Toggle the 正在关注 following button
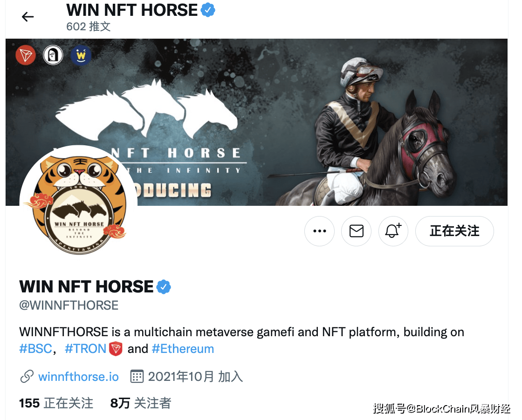The width and height of the screenshot is (522, 420). [454, 231]
